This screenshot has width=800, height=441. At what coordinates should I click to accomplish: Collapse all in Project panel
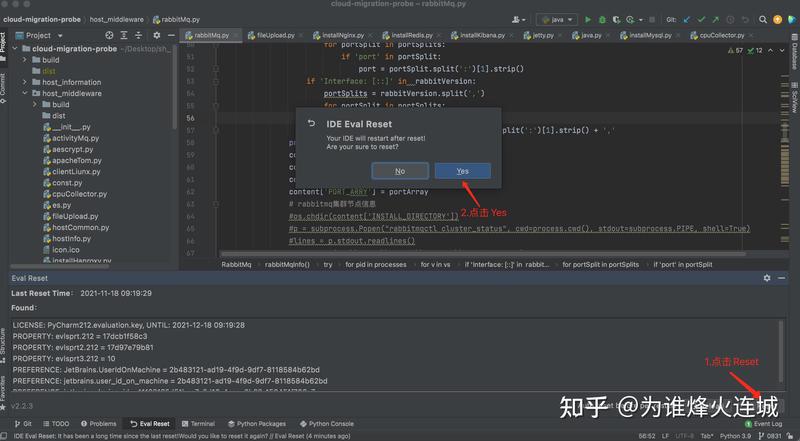[138, 35]
